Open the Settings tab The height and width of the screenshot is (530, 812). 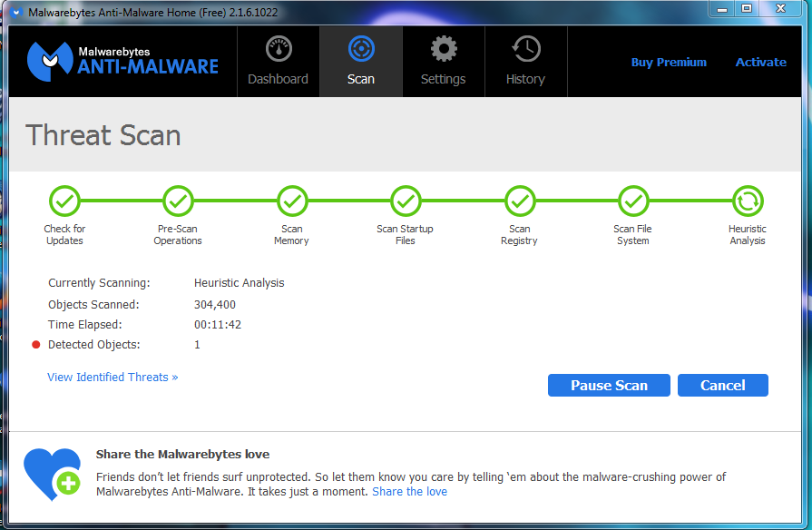444,62
